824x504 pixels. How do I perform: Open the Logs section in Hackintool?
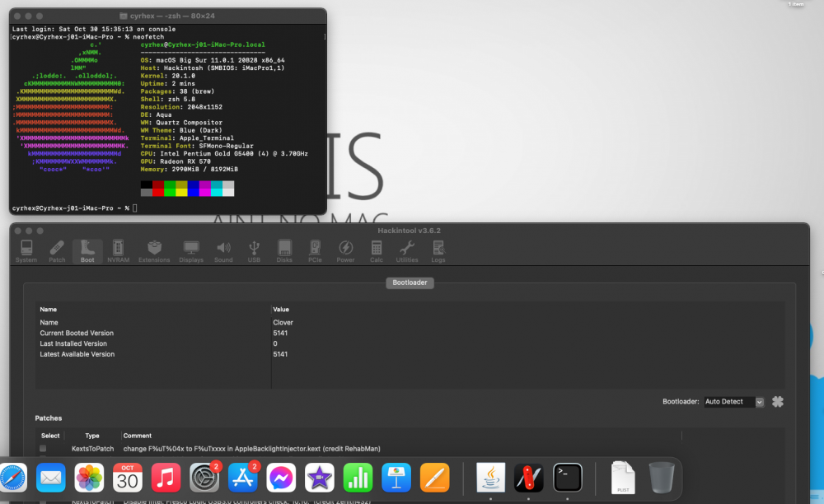point(438,251)
